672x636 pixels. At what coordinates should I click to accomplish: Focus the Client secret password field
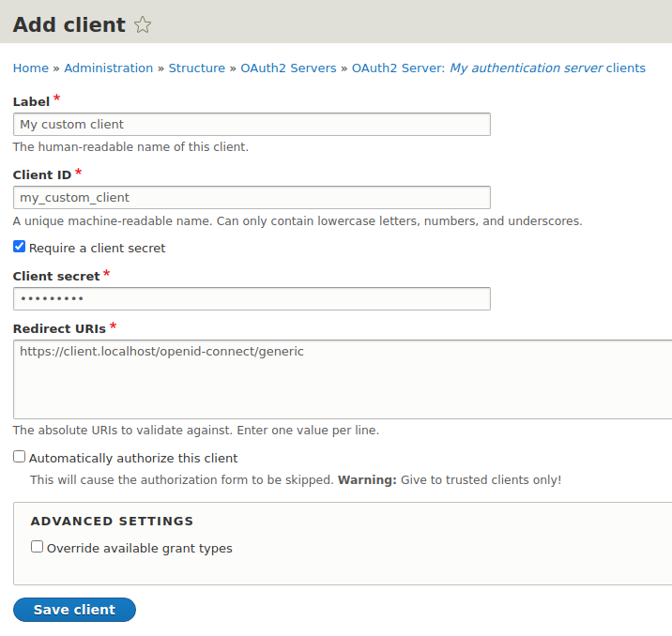point(252,298)
